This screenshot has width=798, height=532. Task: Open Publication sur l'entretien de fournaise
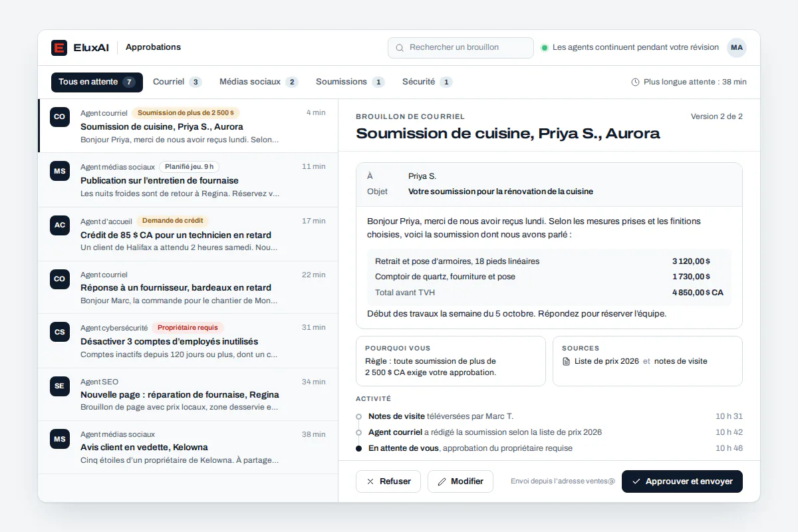tap(188, 180)
